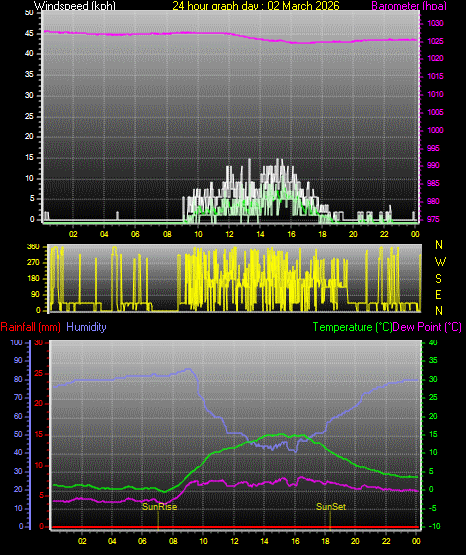Viewport: 466px width, 555px height.
Task: Click the E compass letter
Action: click(x=438, y=295)
